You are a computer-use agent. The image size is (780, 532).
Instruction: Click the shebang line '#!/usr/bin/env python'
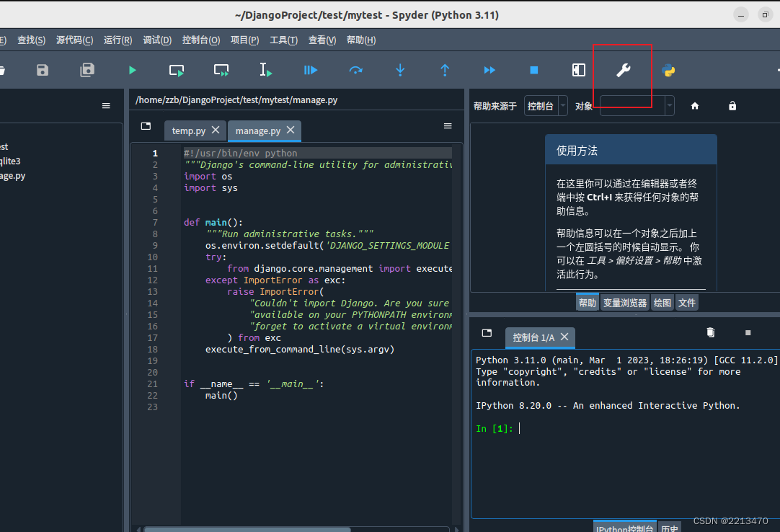[241, 154]
